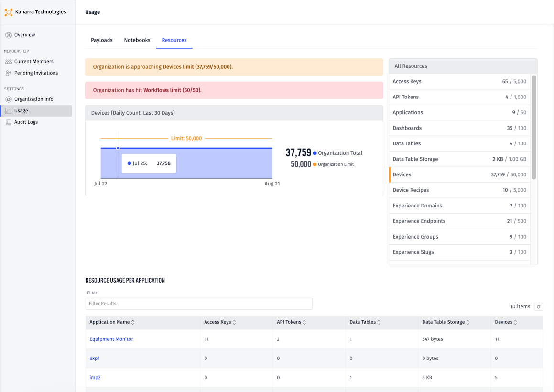
Task: Select Data Tables resource row
Action: point(459,144)
